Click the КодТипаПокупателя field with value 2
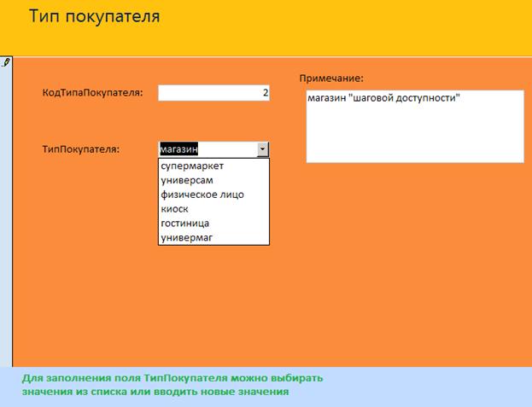This screenshot has width=532, height=407. 213,93
